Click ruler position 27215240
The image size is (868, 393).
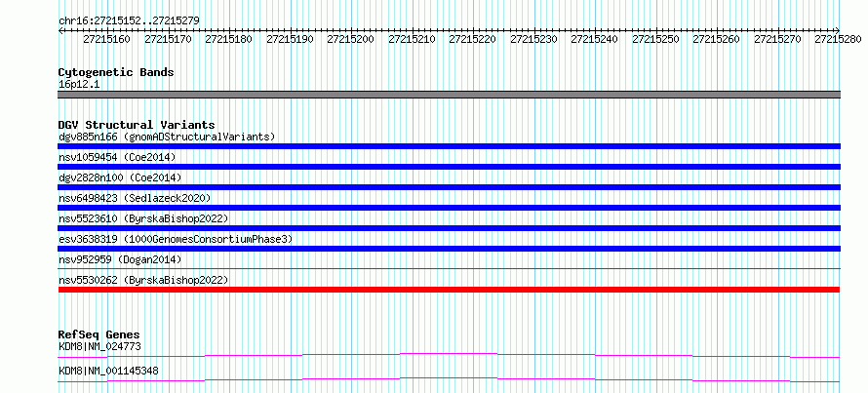click(x=594, y=39)
